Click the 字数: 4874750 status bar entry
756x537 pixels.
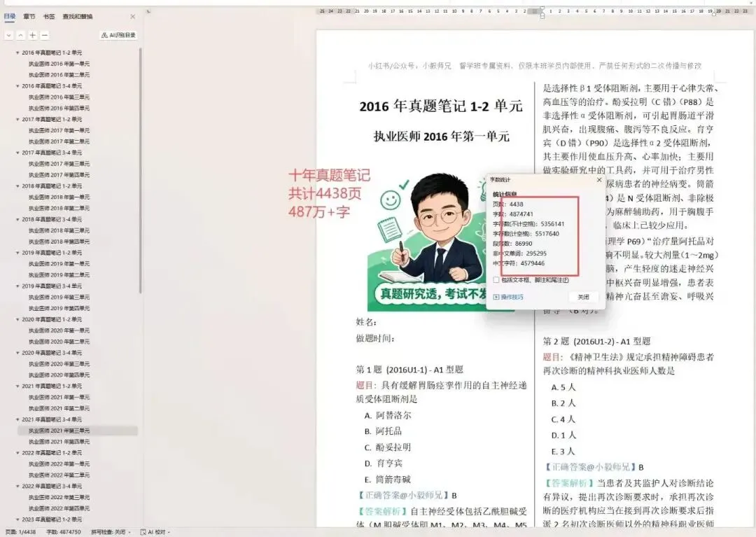coord(63,531)
